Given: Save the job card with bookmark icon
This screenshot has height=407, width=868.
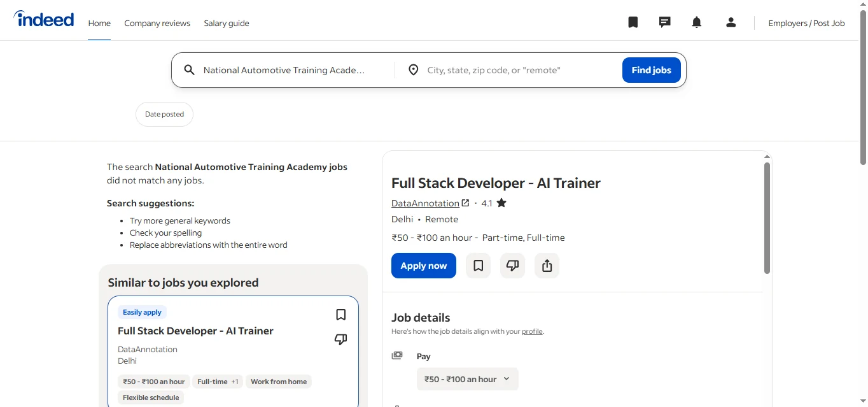Looking at the screenshot, I should pyautogui.click(x=340, y=315).
